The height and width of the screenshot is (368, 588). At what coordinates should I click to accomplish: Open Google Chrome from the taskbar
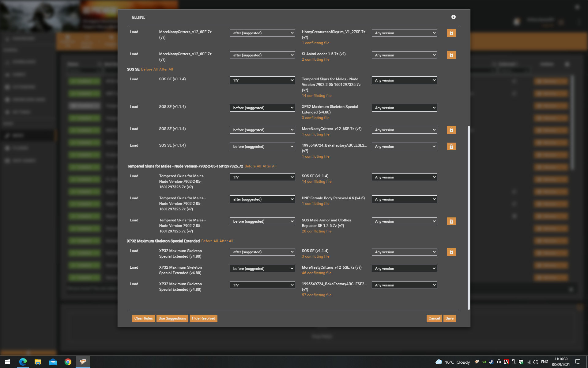68,362
